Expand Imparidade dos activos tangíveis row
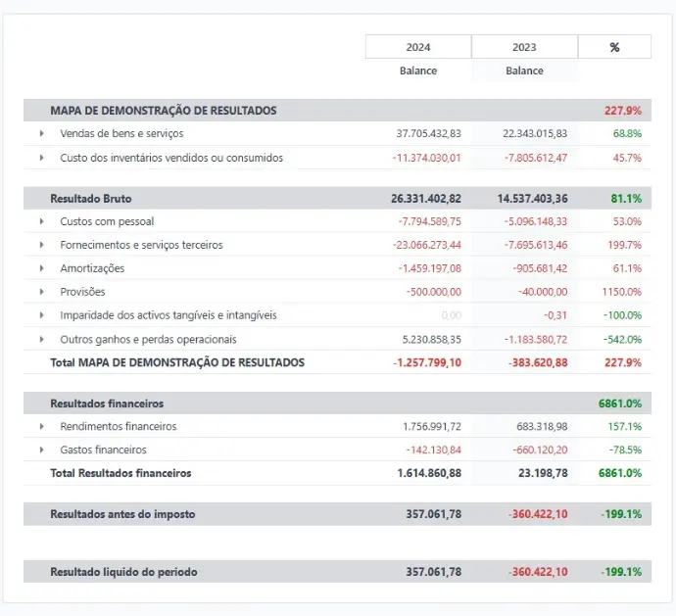 (x=41, y=315)
